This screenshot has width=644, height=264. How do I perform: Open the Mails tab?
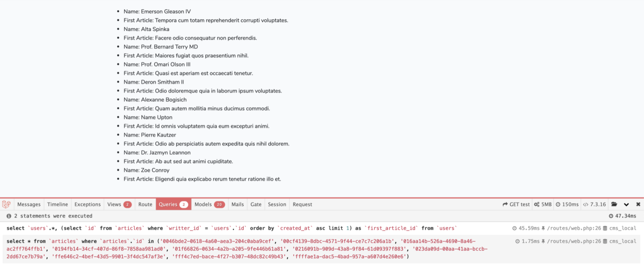pyautogui.click(x=238, y=204)
